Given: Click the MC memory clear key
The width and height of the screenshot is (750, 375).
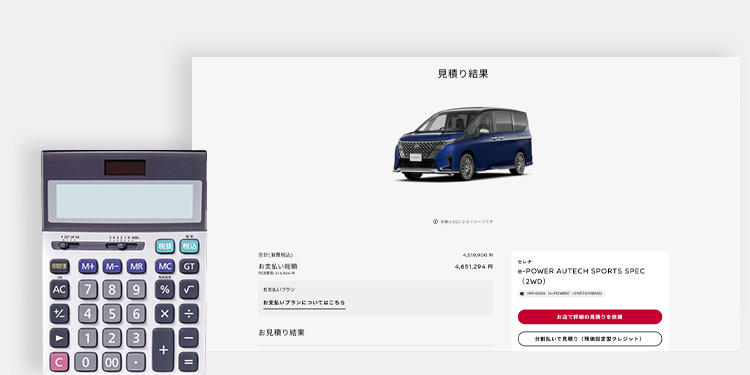Looking at the screenshot, I should [x=165, y=266].
